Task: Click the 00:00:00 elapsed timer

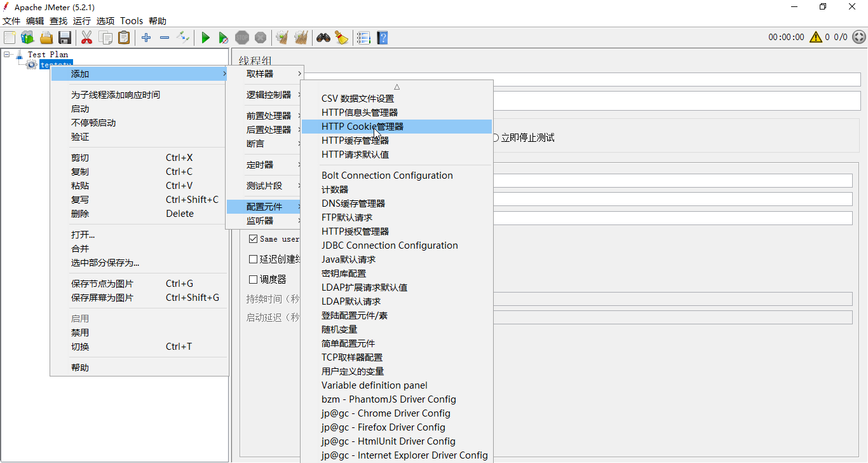Action: (786, 37)
